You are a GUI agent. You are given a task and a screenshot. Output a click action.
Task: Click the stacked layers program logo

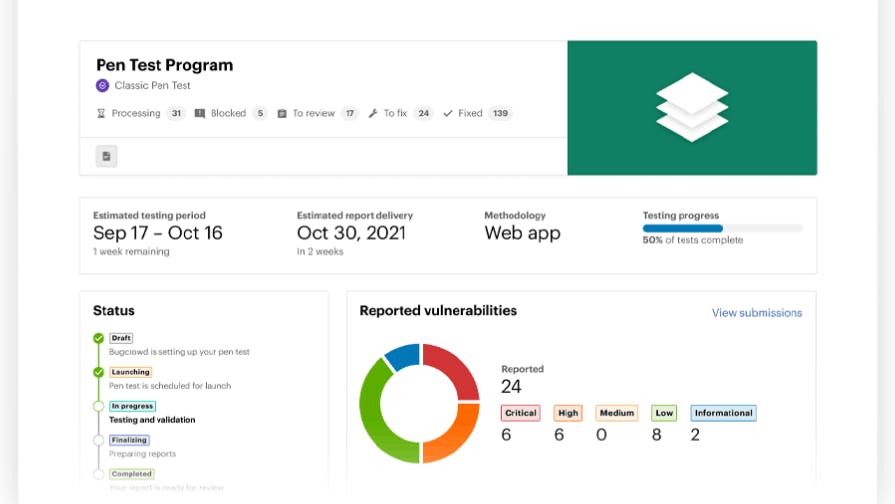(692, 107)
